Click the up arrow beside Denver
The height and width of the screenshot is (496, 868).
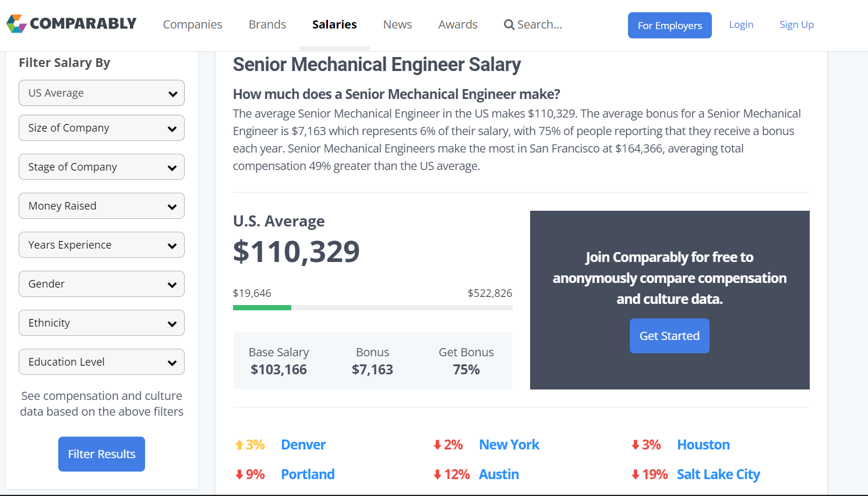[239, 445]
